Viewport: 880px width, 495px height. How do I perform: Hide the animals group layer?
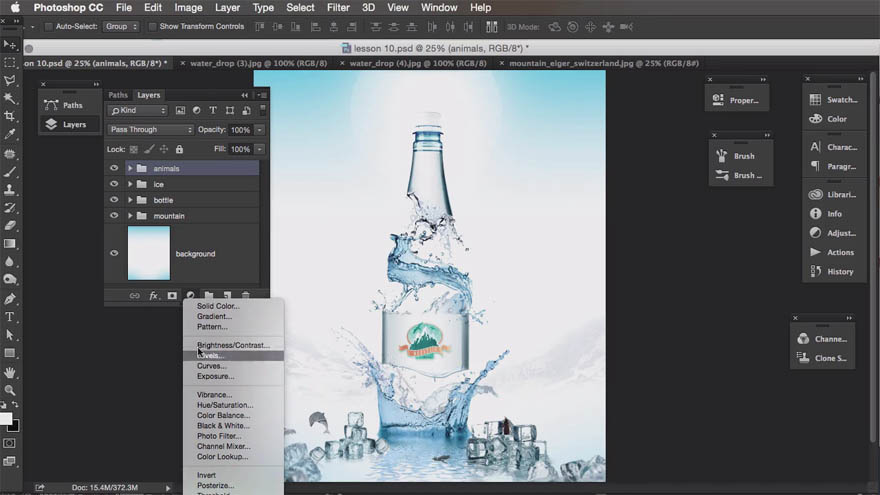[114, 168]
